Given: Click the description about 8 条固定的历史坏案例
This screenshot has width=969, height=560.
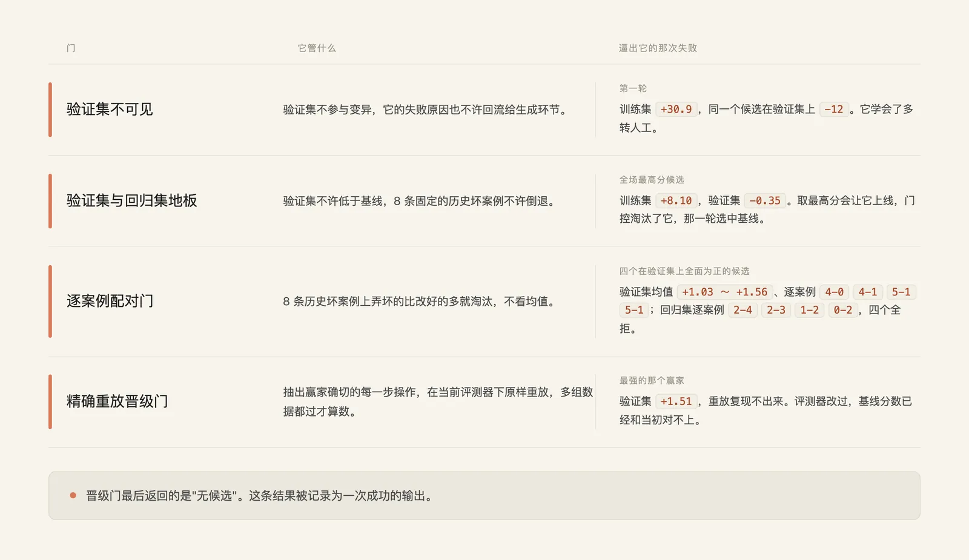Looking at the screenshot, I should (x=421, y=201).
